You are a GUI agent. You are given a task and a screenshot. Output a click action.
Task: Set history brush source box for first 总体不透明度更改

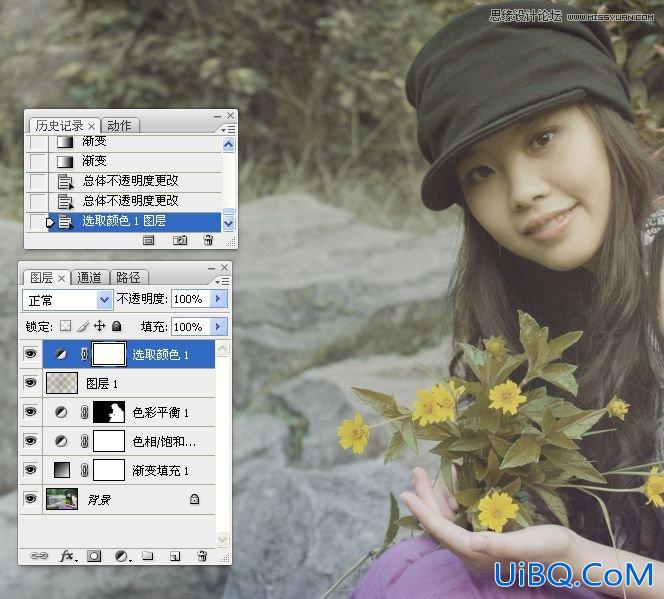[x=37, y=181]
